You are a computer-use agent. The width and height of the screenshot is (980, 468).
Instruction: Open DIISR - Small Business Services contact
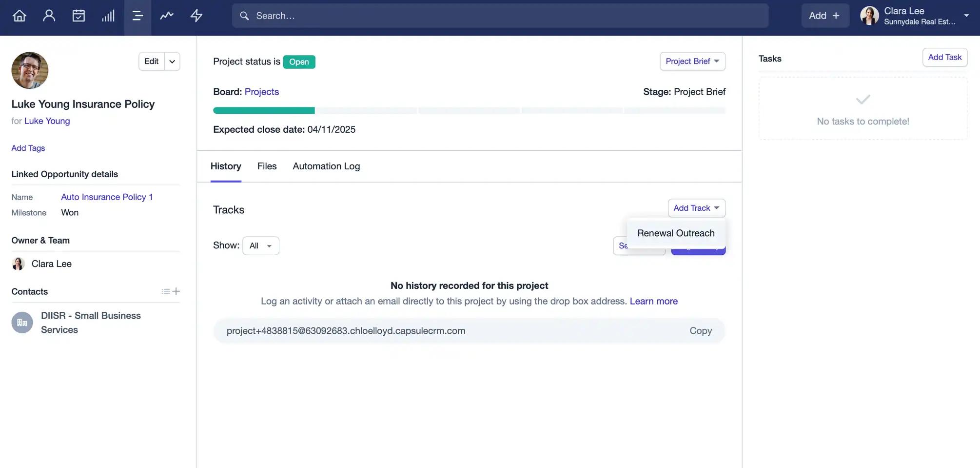[x=91, y=323]
